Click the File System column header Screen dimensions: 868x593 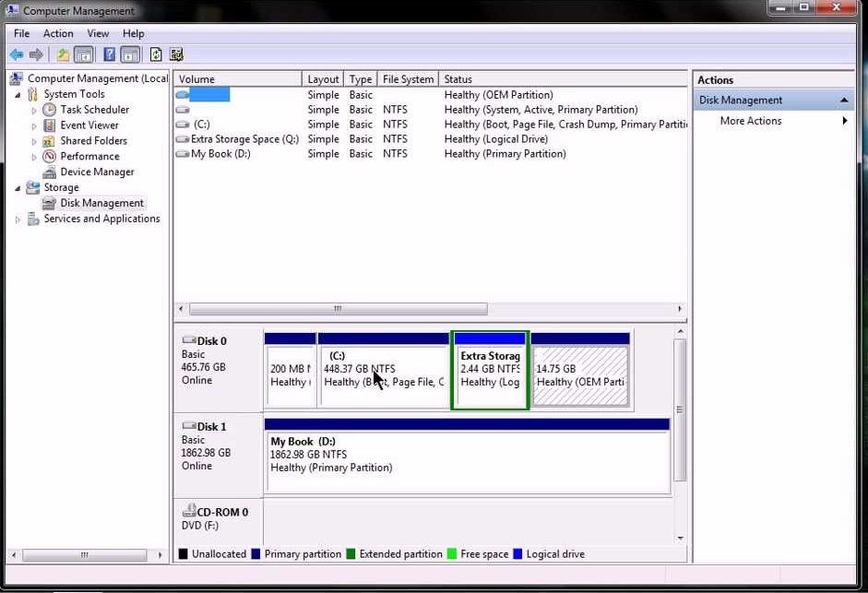[x=408, y=79]
